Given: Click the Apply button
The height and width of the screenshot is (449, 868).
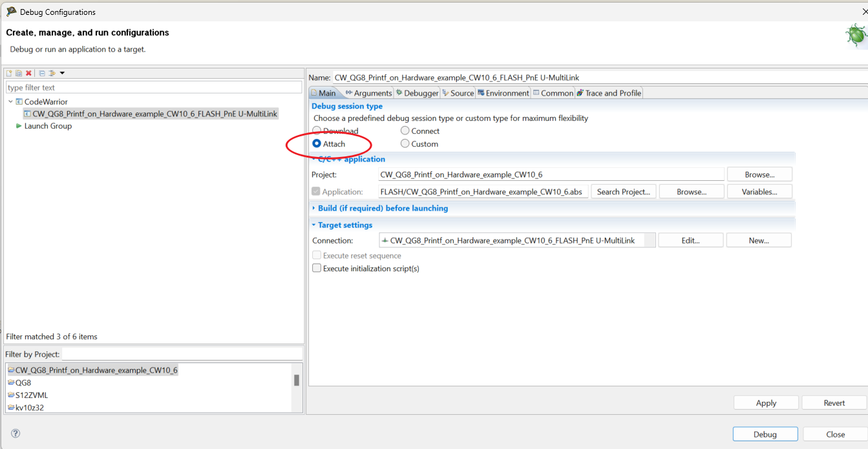Looking at the screenshot, I should click(766, 402).
